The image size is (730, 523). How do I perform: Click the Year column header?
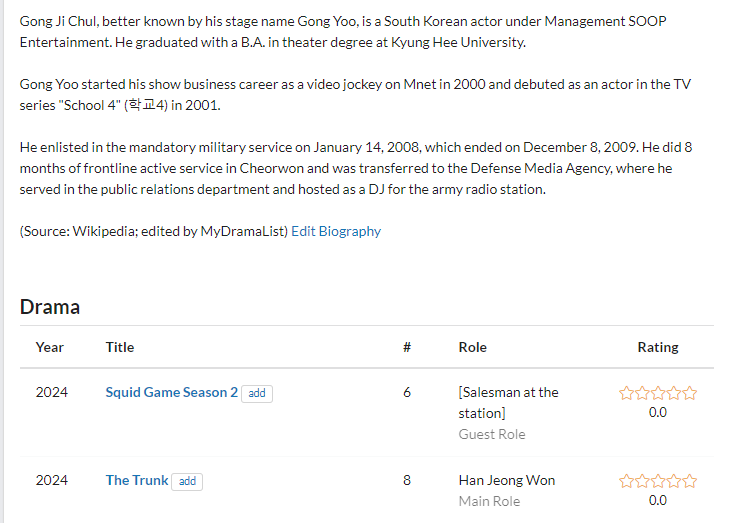[50, 347]
